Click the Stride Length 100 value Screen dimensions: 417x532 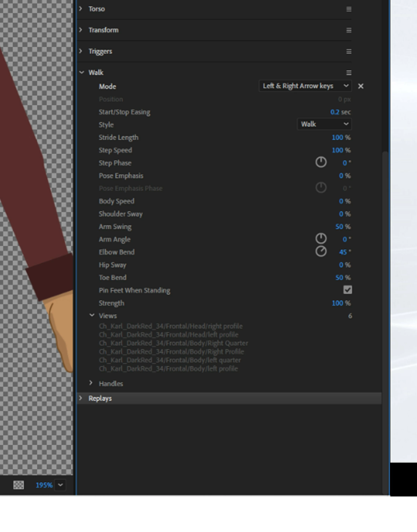pyautogui.click(x=337, y=137)
